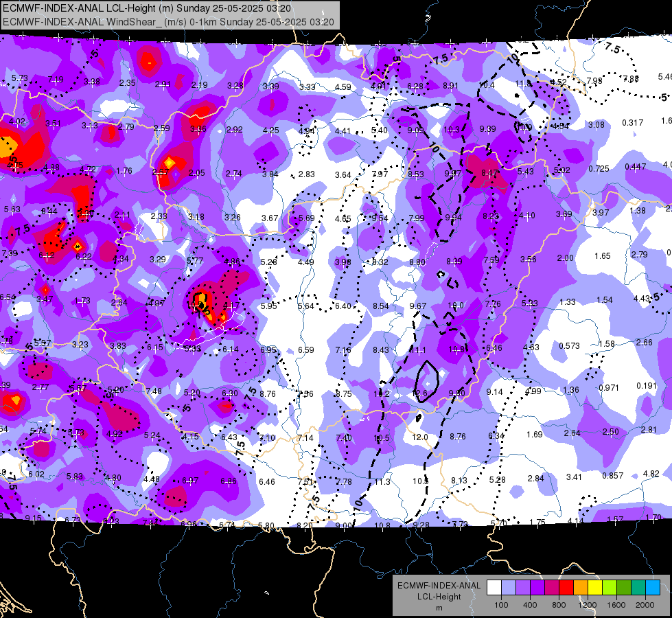Click the legend tick label '100'
Image resolution: width=672 pixels, height=618 pixels.
click(501, 605)
